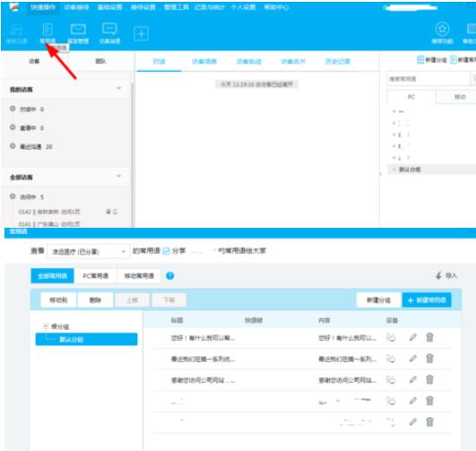Expand the first group in right panel list

coord(394,111)
